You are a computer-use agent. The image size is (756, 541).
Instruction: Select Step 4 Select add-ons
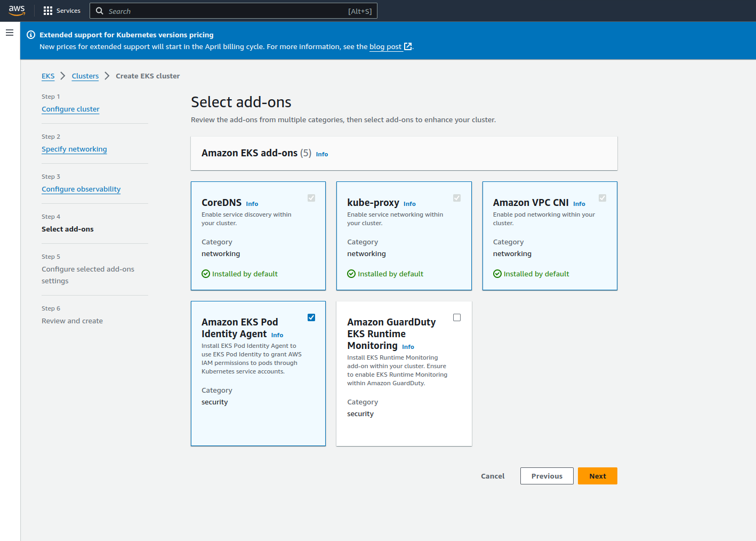click(x=68, y=229)
